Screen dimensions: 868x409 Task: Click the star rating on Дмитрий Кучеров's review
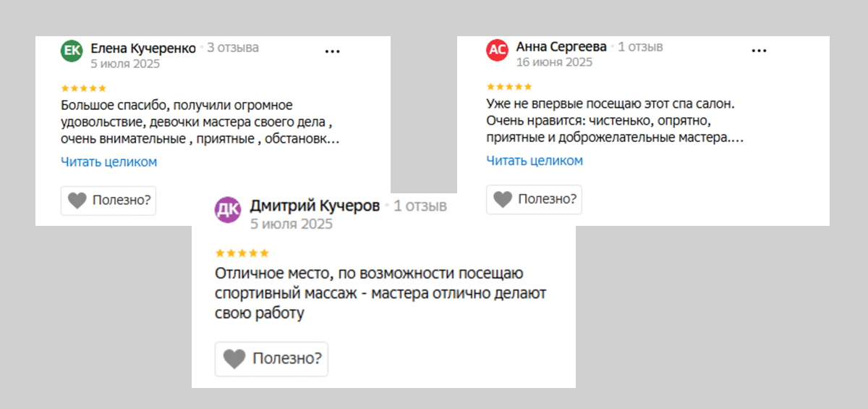tap(242, 253)
